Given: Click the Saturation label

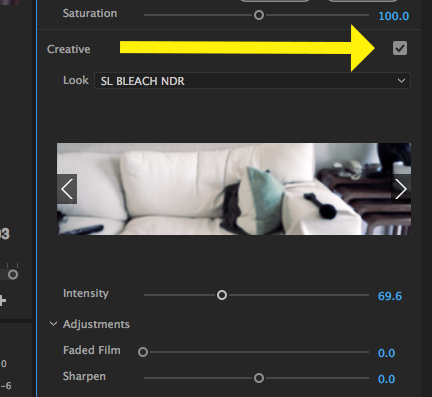Looking at the screenshot, I should [90, 13].
